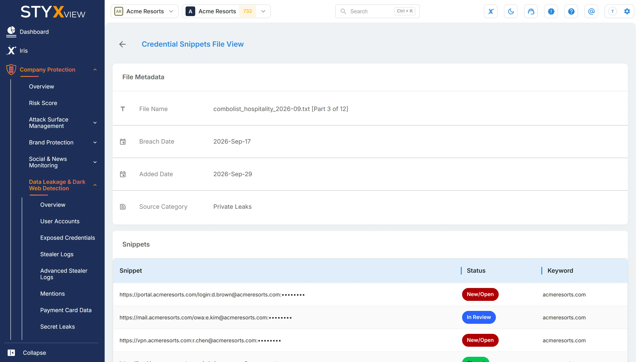
Task: Sort by Keyword column header
Action: click(560, 270)
